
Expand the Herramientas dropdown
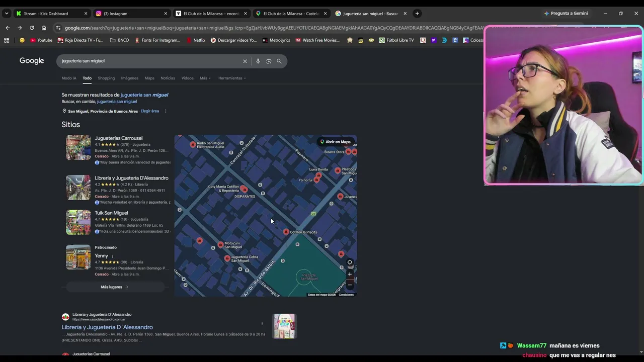(x=232, y=78)
